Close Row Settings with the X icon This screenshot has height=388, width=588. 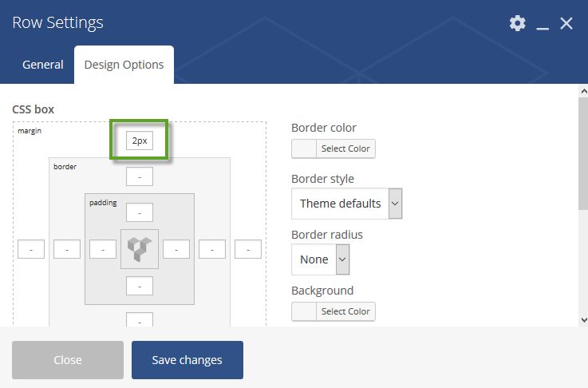[x=566, y=23]
